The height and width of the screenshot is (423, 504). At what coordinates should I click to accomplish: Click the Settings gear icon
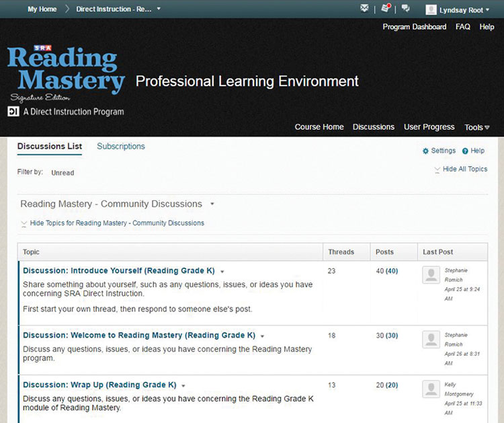[x=425, y=151]
